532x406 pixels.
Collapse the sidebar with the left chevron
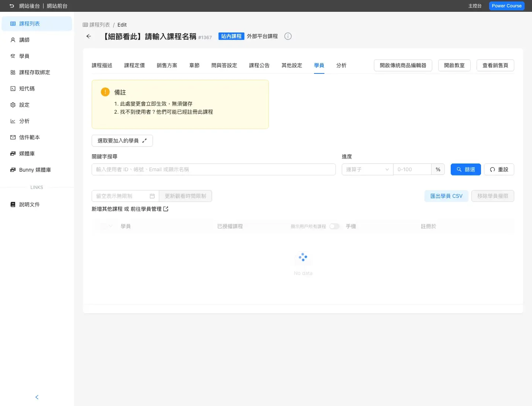(37, 397)
